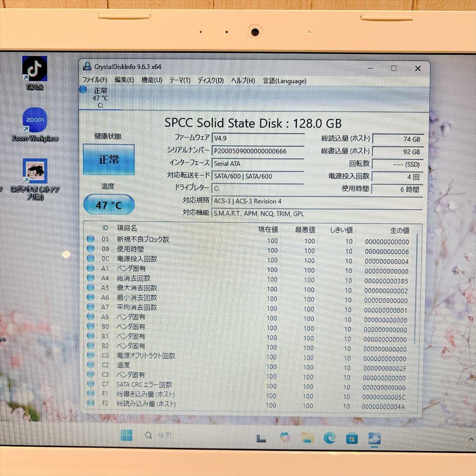Click the CrystalDiskInfo app icon in title bar

(x=88, y=67)
